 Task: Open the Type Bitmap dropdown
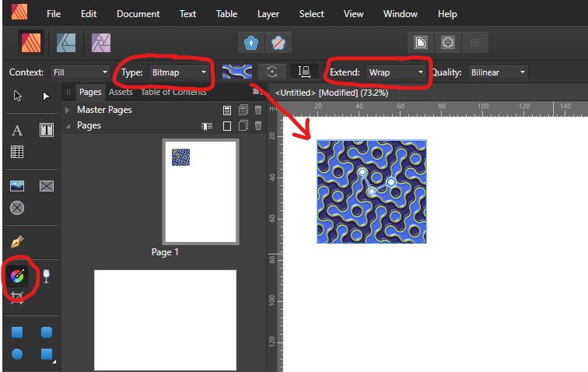pos(179,72)
